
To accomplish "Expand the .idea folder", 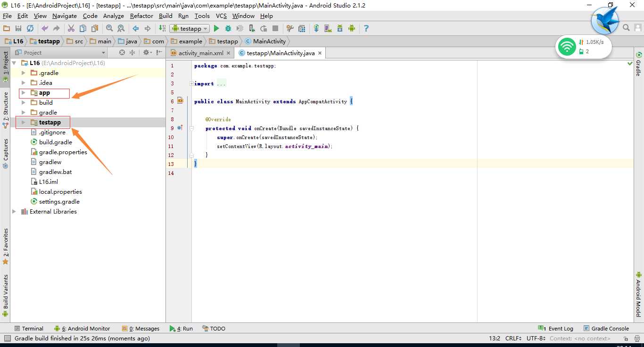I will coord(24,83).
